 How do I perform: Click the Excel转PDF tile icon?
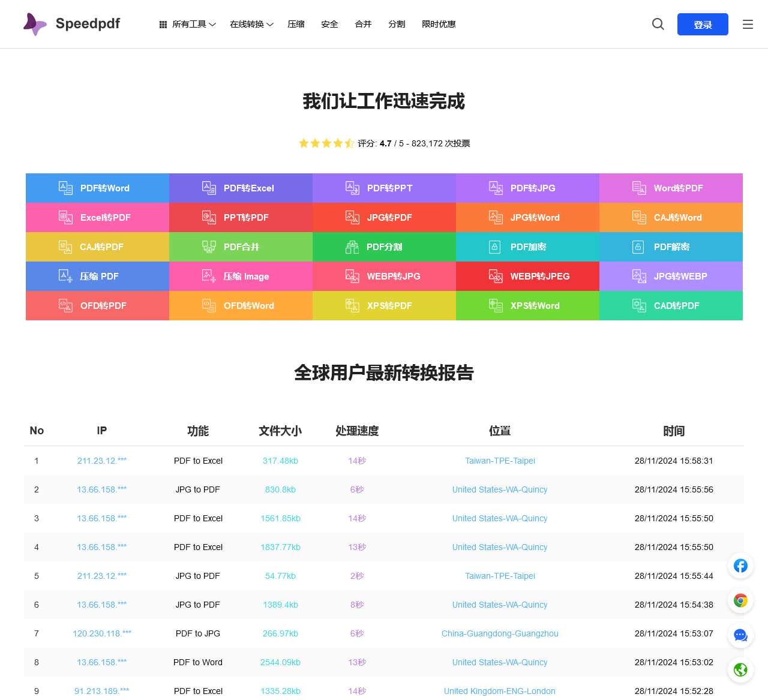pos(65,217)
